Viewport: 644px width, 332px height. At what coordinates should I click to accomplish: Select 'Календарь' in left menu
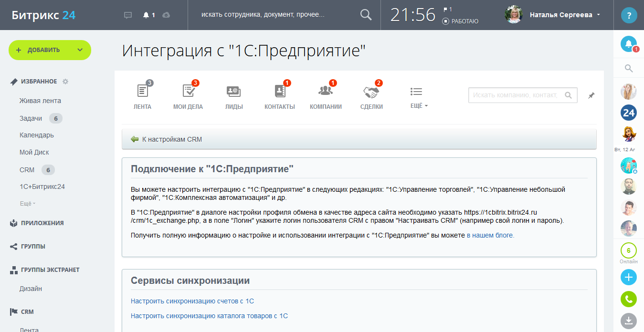pos(37,135)
